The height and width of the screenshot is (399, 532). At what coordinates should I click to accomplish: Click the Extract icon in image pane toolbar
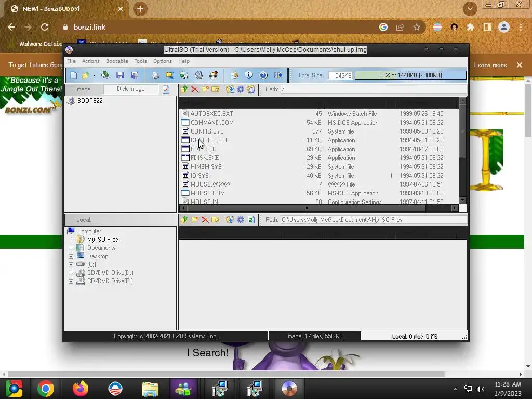[230, 89]
